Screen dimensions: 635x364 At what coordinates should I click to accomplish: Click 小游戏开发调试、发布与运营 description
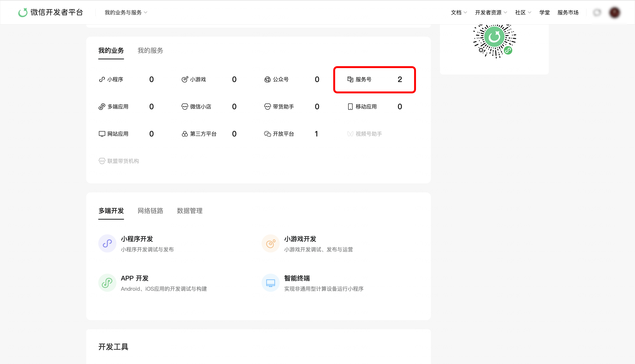coord(318,249)
